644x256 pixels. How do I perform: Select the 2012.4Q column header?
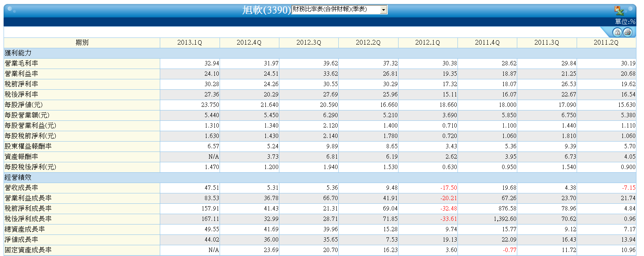[249, 43]
